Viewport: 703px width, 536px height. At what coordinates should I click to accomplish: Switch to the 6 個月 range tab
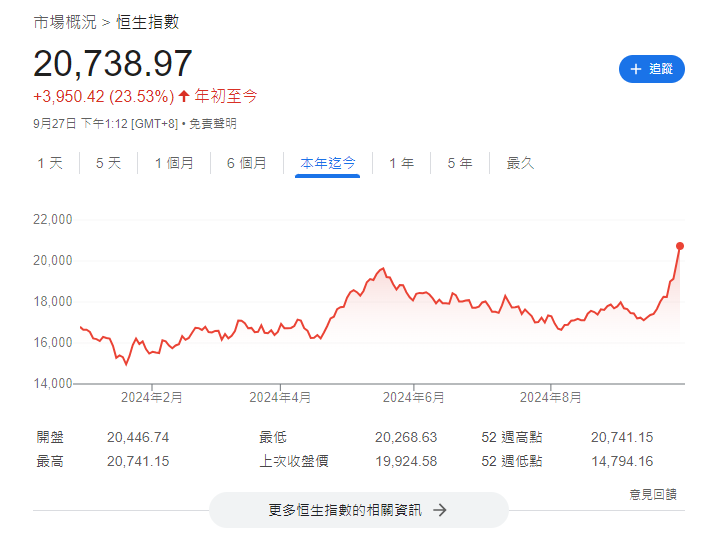pyautogui.click(x=247, y=163)
